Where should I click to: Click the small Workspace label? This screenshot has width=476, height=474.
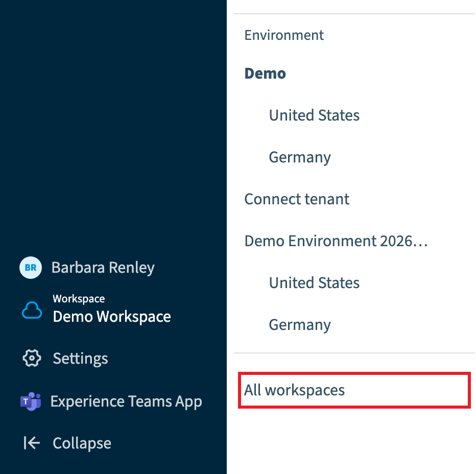pos(79,299)
